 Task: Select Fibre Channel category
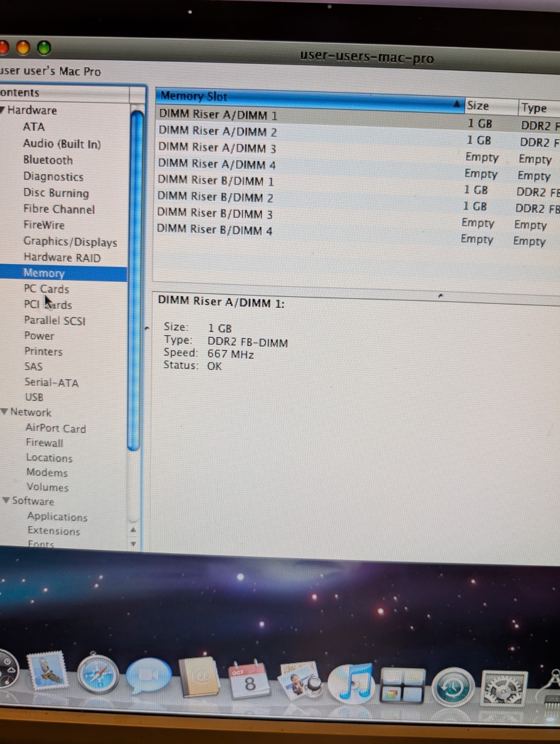59,209
